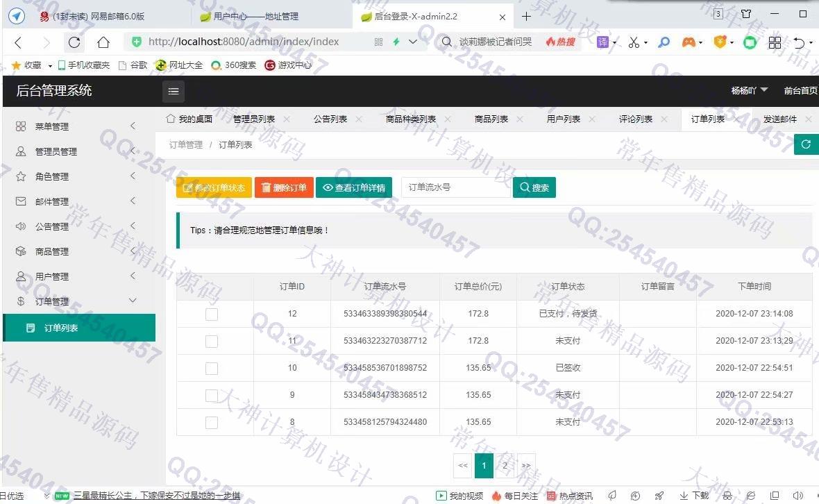Click the 用户管理 user icon
The width and height of the screenshot is (819, 504).
coord(21,276)
